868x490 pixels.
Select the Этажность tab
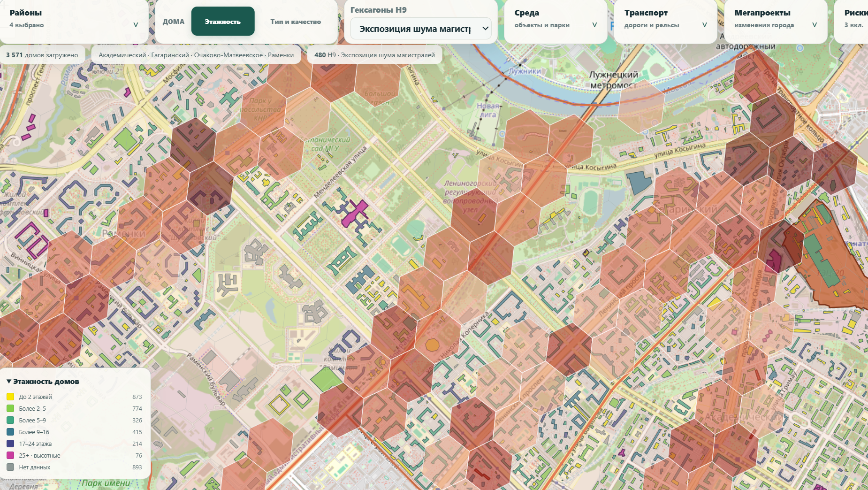click(223, 21)
